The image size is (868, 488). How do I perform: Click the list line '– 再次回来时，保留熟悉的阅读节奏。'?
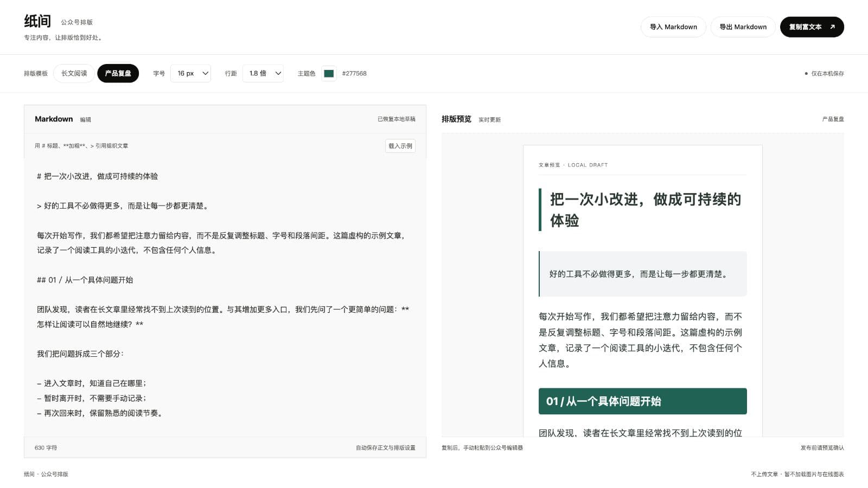[100, 413]
